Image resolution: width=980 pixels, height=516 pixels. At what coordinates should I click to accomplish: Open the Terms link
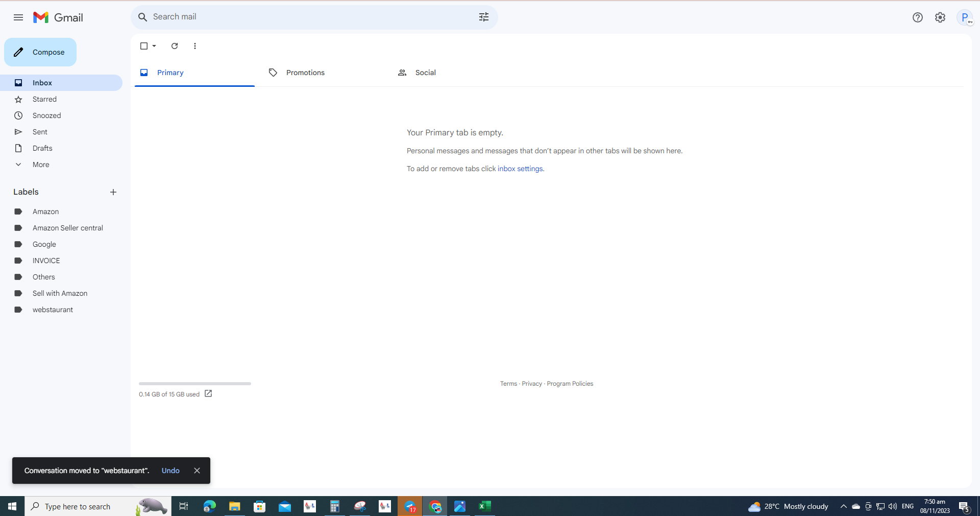coord(508,384)
